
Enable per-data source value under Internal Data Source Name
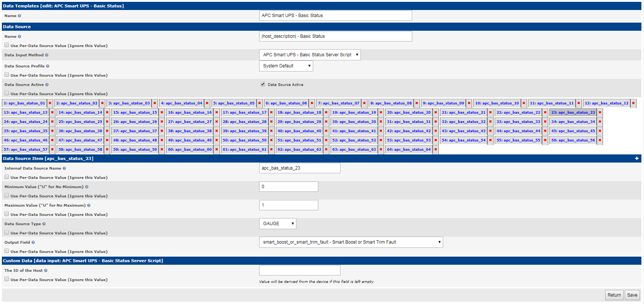pyautogui.click(x=7, y=177)
